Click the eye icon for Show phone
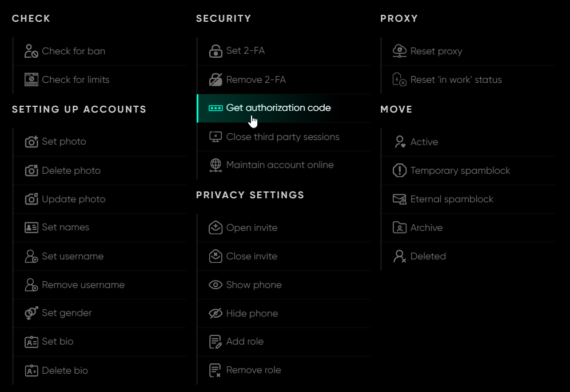The width and height of the screenshot is (570, 392). click(216, 285)
